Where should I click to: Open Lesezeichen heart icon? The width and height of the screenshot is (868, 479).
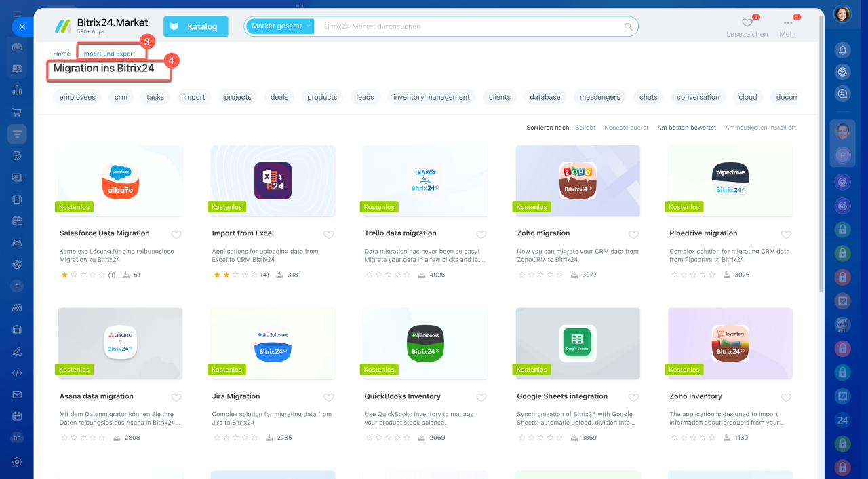coord(747,23)
